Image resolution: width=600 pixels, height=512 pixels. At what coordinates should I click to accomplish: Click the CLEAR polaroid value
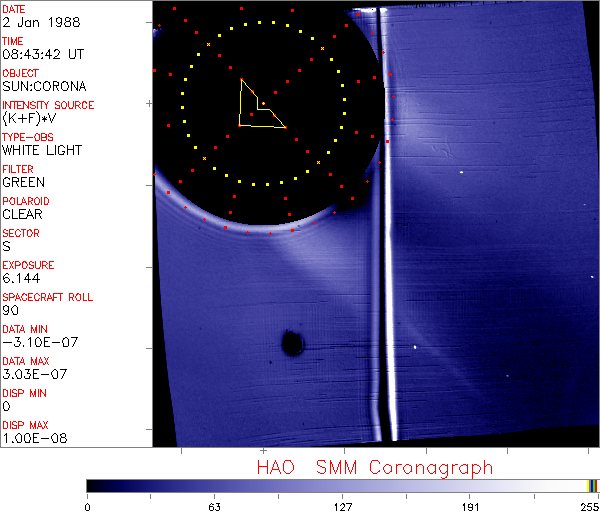coord(23,215)
